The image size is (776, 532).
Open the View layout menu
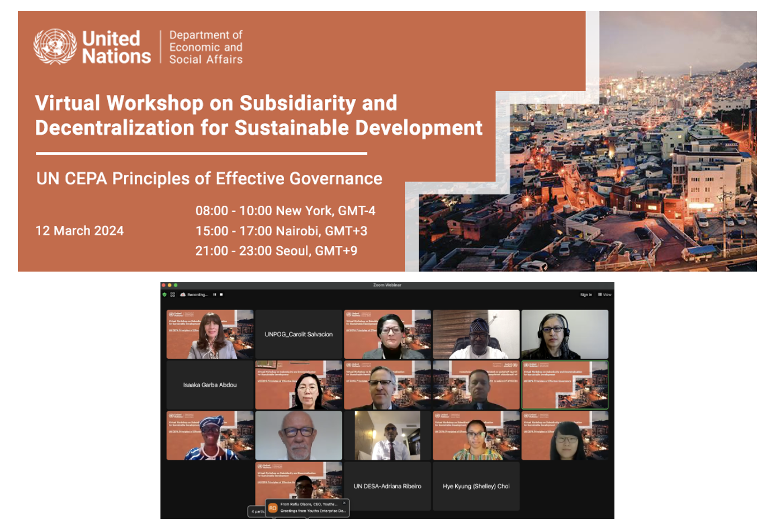[x=605, y=294]
